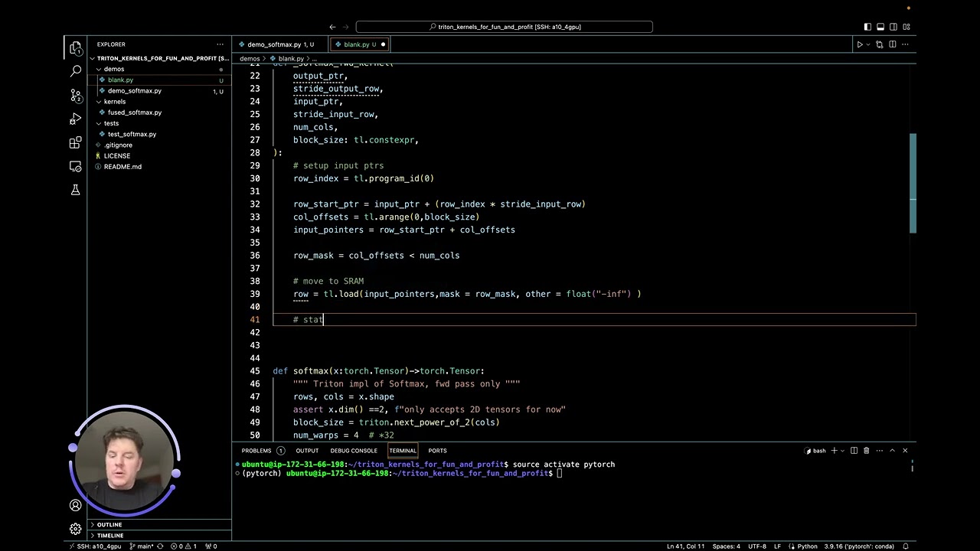This screenshot has height=551, width=980.
Task: Collapse the demos folder
Action: (159, 69)
